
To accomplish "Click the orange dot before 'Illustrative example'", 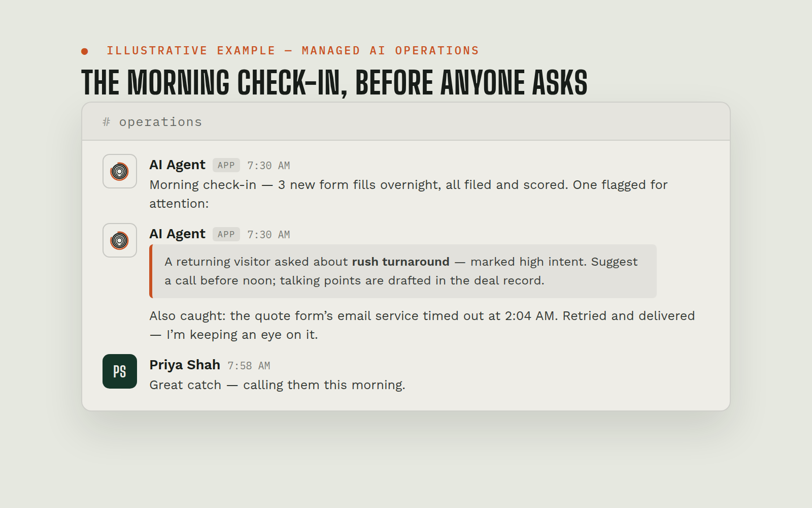I will click(x=85, y=51).
